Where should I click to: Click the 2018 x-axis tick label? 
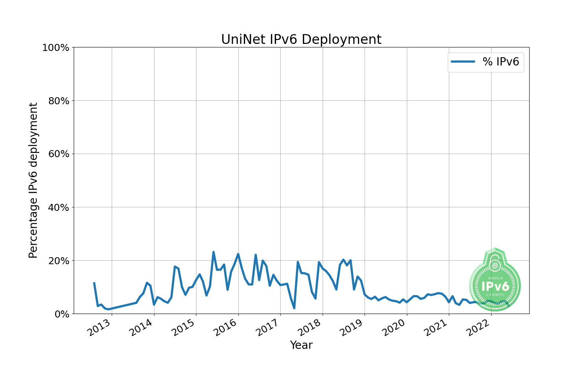[310, 327]
